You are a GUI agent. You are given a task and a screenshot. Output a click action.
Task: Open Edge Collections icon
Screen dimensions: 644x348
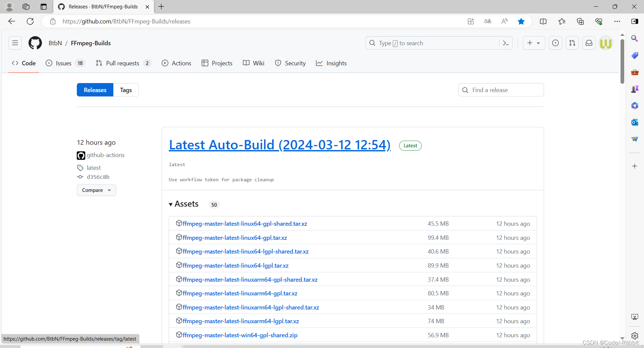580,21
